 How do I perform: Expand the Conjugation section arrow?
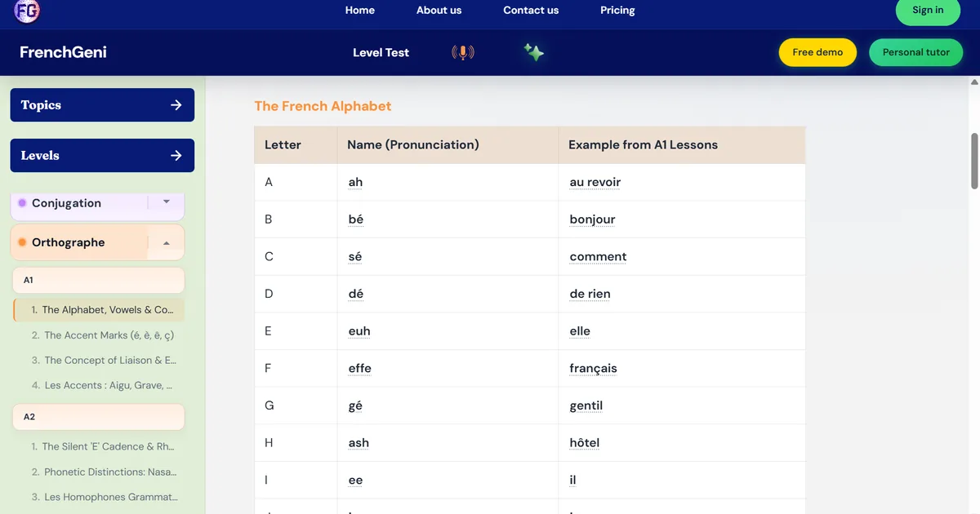click(167, 202)
